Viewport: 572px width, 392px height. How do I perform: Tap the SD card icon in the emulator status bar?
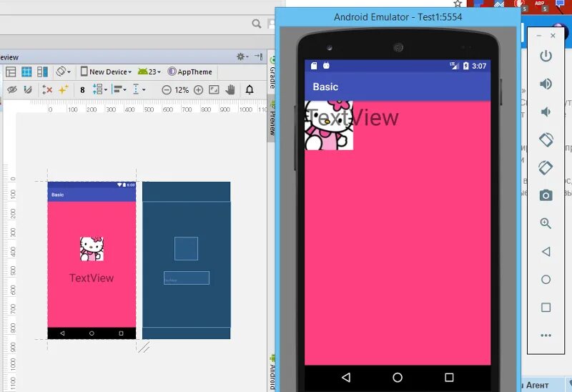click(x=314, y=65)
